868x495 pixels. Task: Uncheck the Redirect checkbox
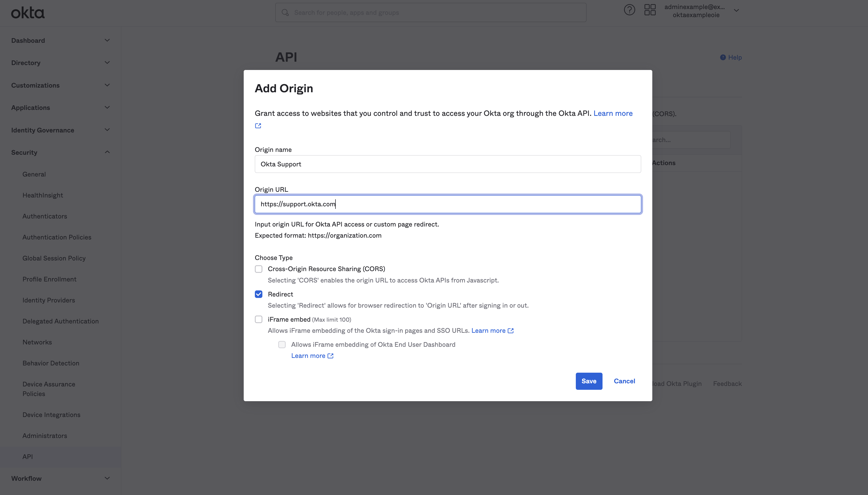pos(258,294)
